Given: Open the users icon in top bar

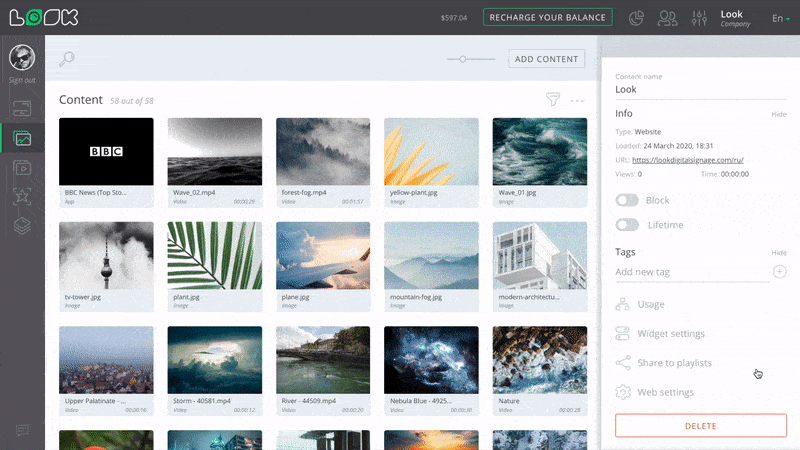Looking at the screenshot, I should coord(668,18).
